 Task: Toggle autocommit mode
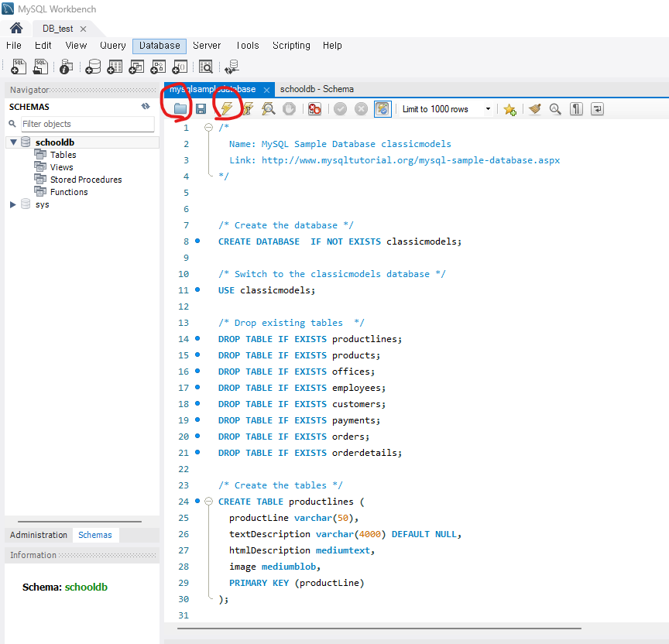point(383,109)
